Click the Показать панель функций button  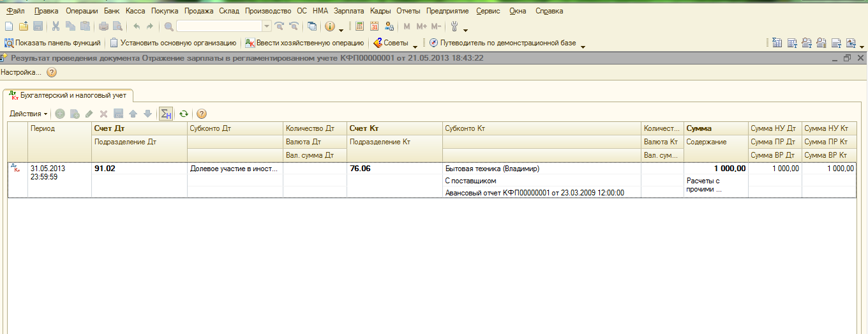click(x=52, y=43)
